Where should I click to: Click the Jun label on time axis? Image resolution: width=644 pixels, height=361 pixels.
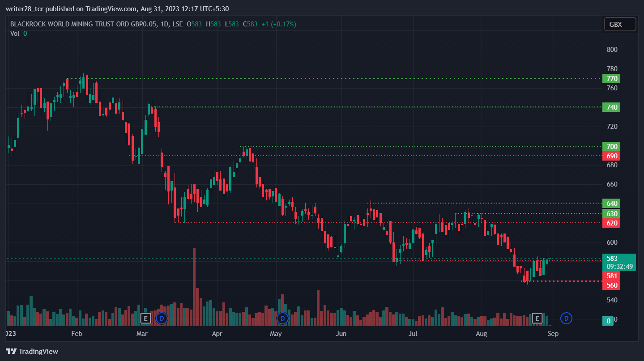[x=341, y=334]
